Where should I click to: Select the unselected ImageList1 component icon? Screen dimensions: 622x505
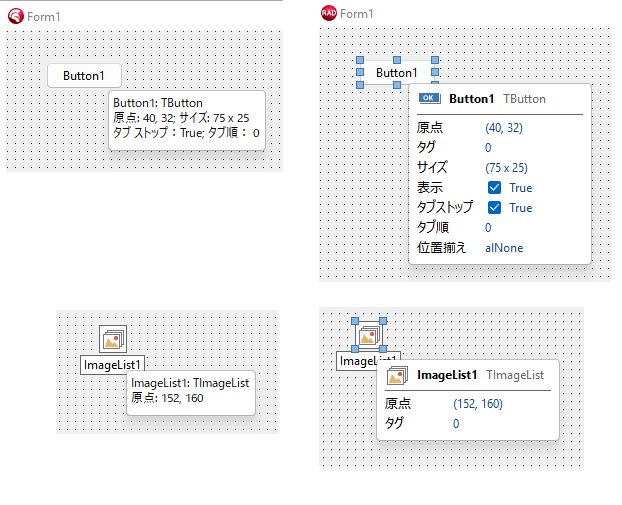pos(113,339)
